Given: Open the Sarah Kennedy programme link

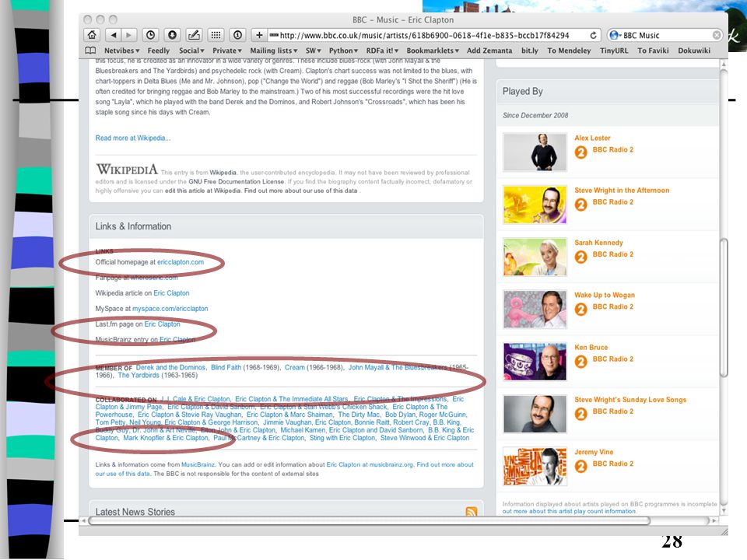Looking at the screenshot, I should pos(598,243).
